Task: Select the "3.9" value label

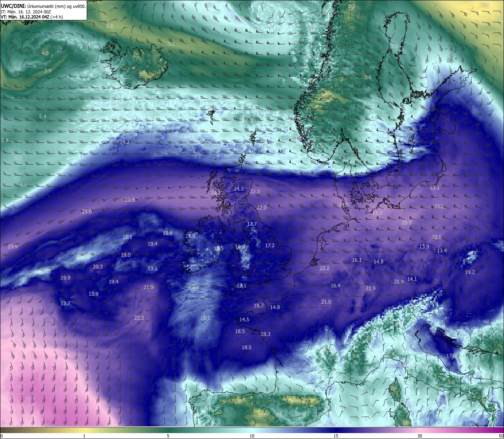Action: [48, 70]
